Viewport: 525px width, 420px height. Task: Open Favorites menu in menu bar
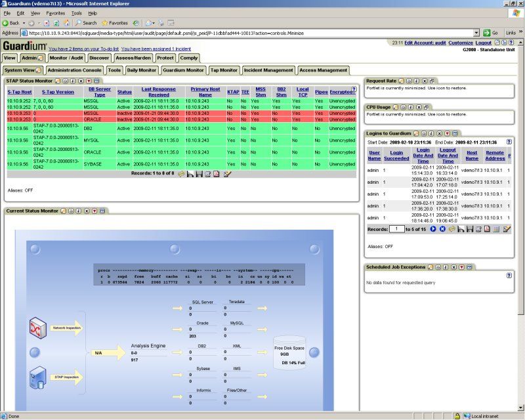[56, 13]
